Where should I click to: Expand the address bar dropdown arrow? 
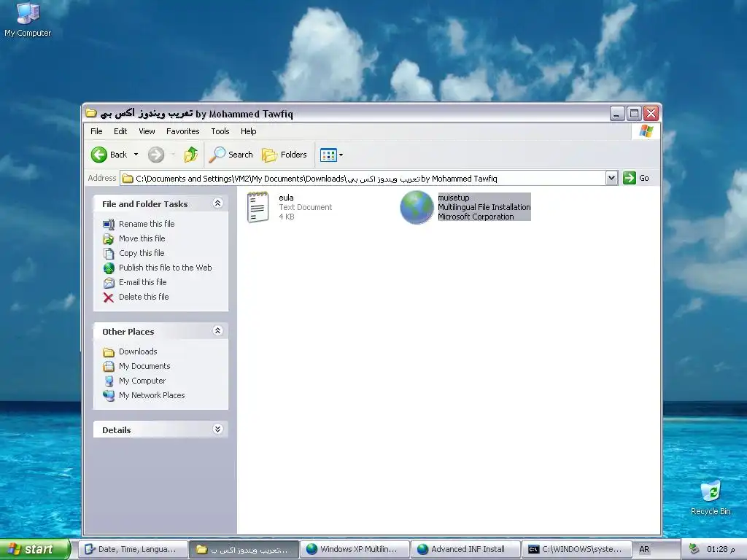(612, 178)
